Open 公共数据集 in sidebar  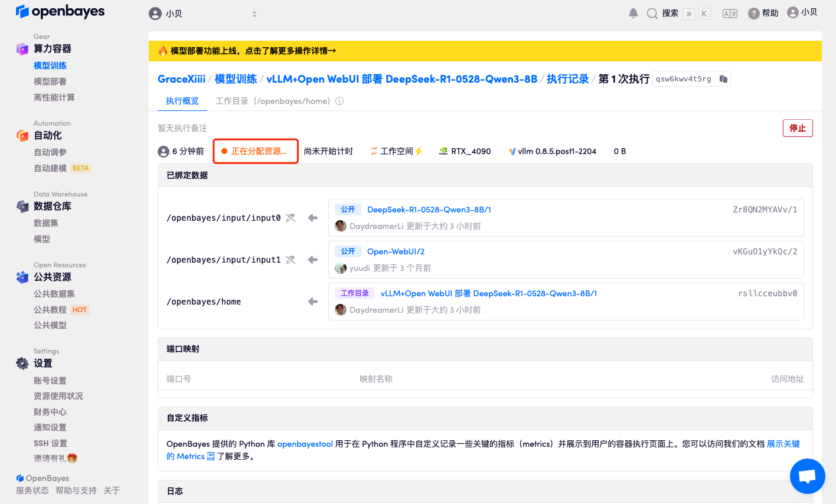click(x=54, y=294)
